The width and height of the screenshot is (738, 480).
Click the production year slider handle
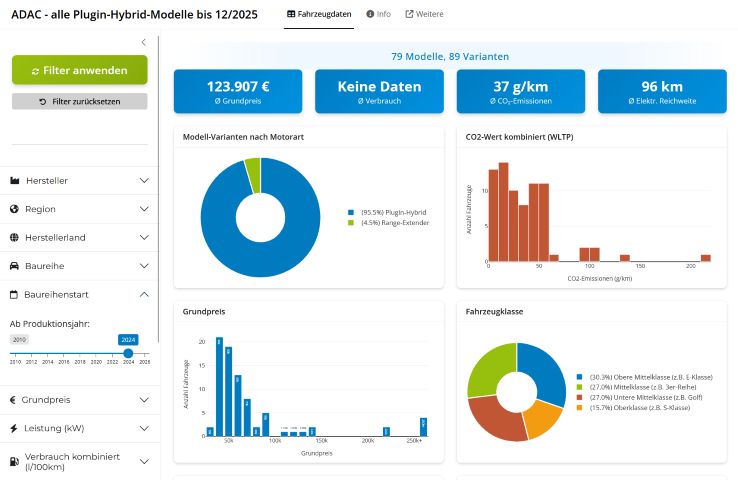point(128,353)
